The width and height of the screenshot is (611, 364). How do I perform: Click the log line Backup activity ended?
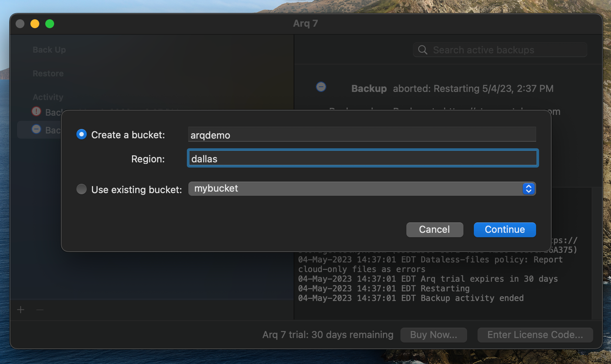411,298
